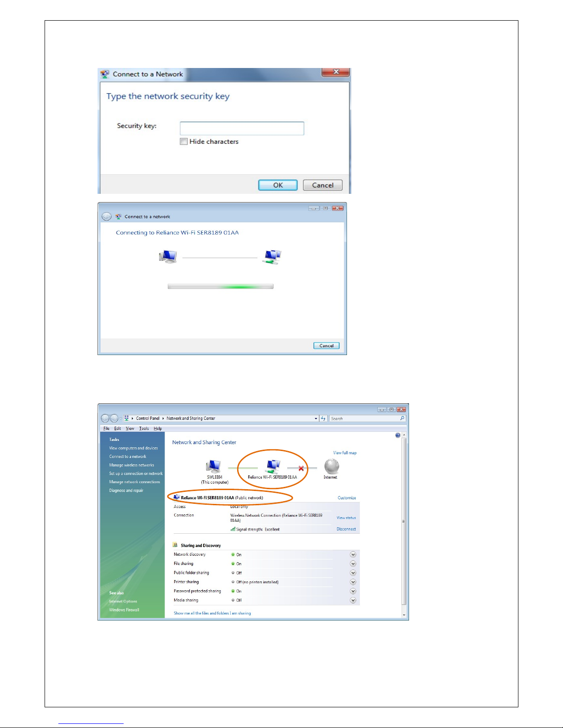Viewport: 563px width, 728px height.
Task: Confirm security key with OK button
Action: coord(278,185)
